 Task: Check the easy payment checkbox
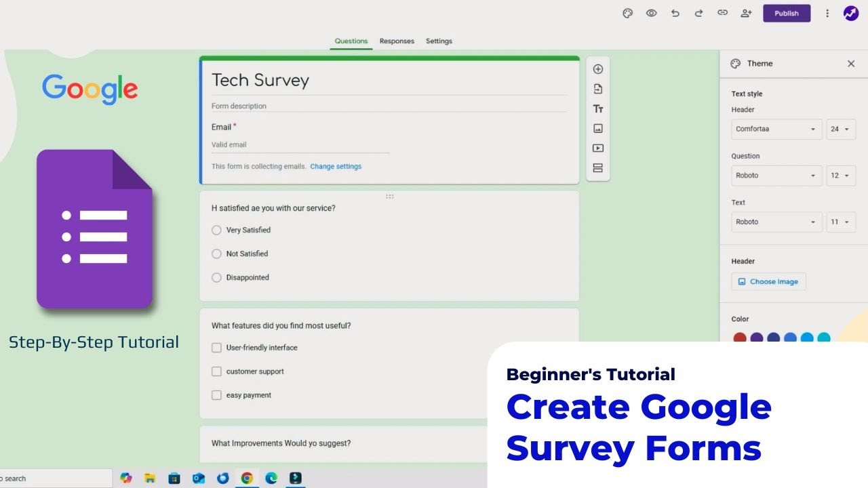(216, 395)
